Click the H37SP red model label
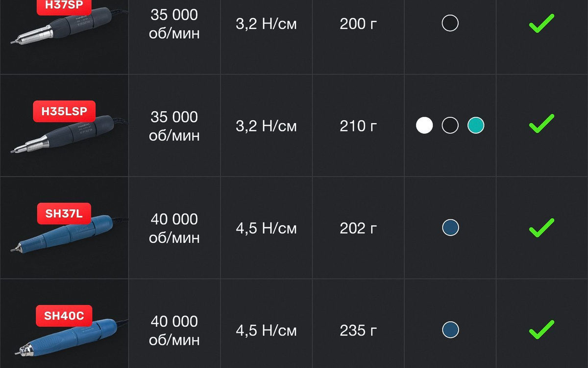Screen dimensions: 588x368 64,4
